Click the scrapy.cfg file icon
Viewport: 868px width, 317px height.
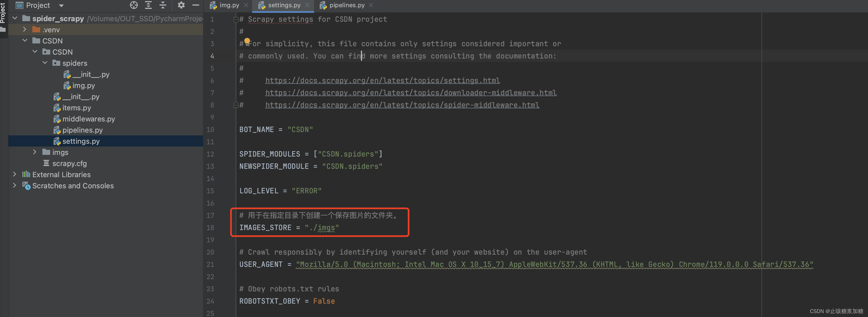46,163
